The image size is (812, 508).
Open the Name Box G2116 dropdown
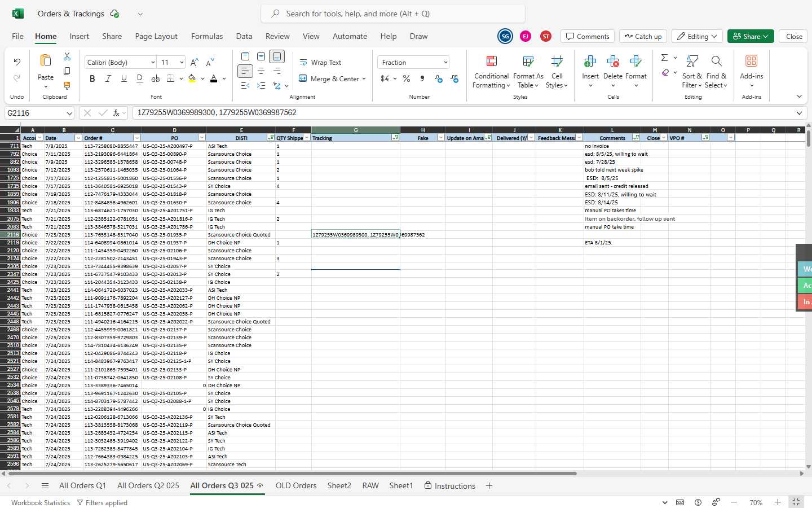click(69, 113)
